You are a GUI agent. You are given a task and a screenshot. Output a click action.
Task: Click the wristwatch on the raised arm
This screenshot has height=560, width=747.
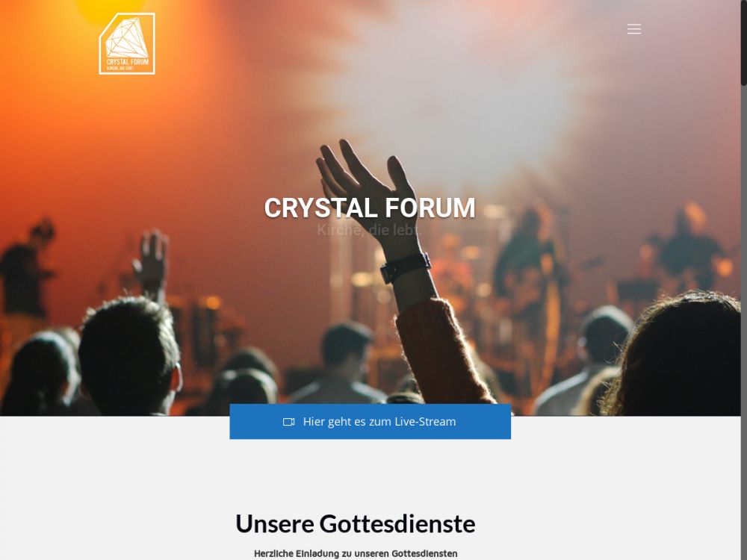coord(406,267)
